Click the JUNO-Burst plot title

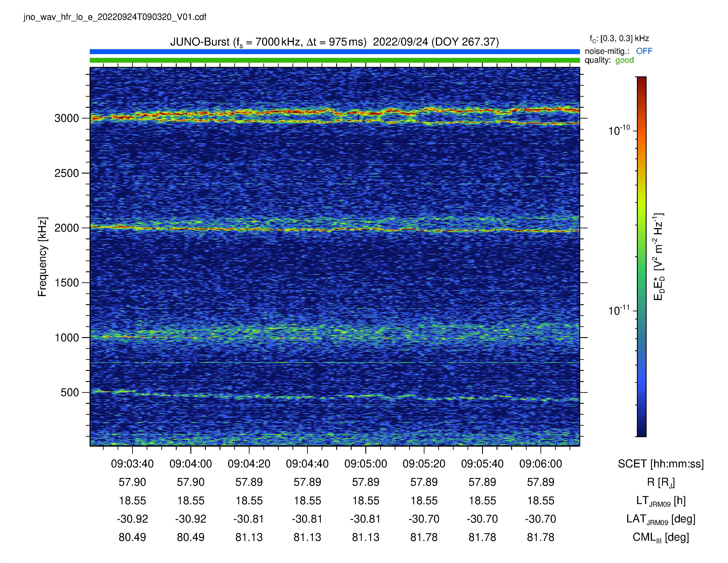point(334,42)
